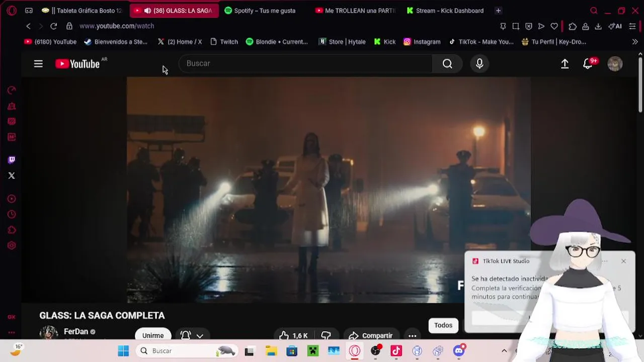Image resolution: width=644 pixels, height=362 pixels.
Task: Open the Twitch bookmark
Action: tap(224, 42)
